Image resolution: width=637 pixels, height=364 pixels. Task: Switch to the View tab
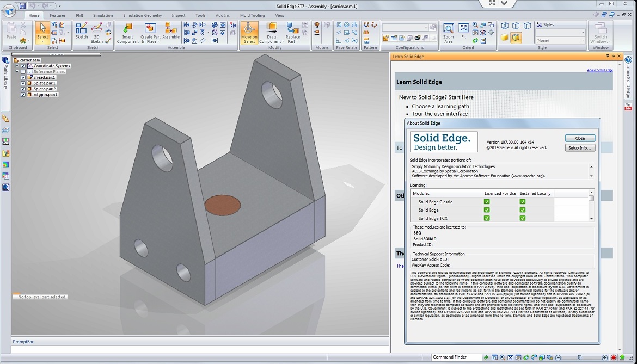click(x=280, y=15)
